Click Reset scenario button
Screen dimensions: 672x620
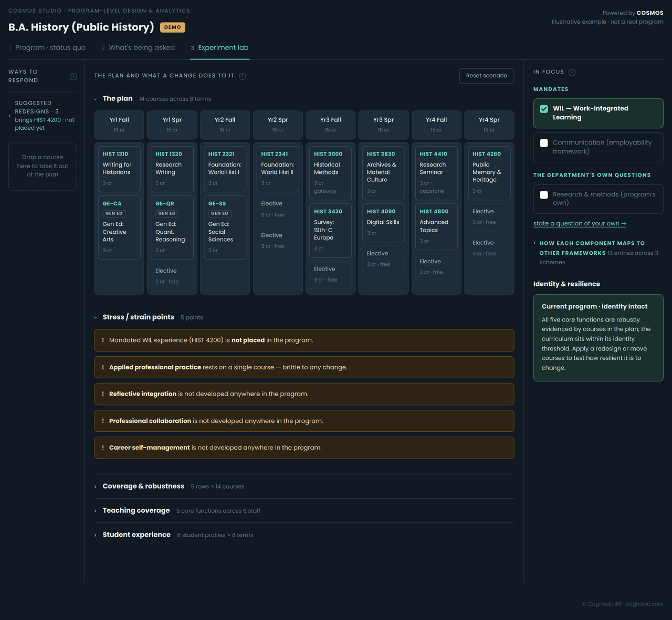pos(487,76)
